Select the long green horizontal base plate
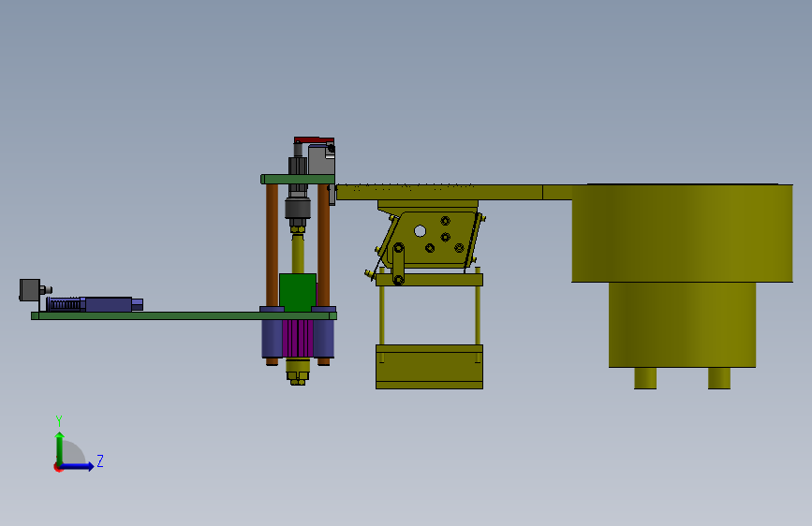 184,315
